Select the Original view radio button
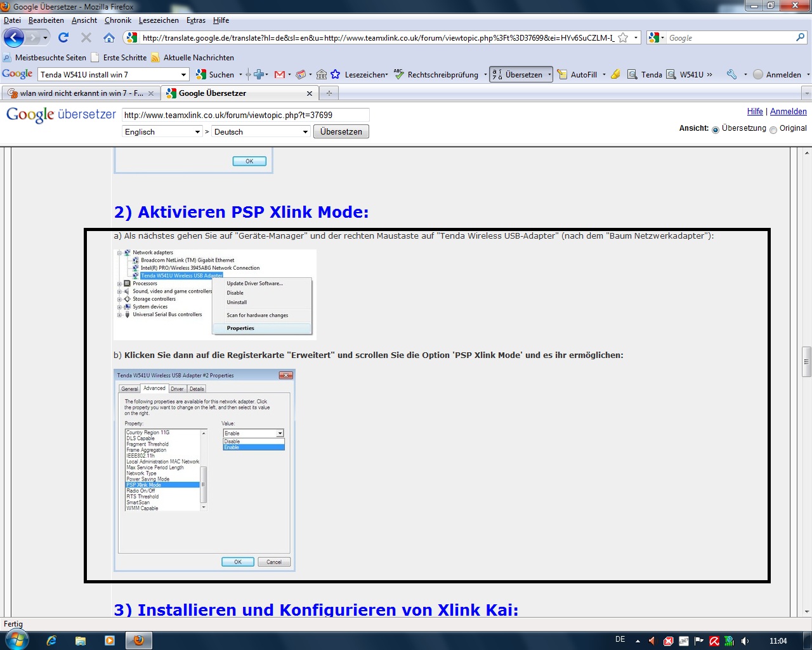This screenshot has width=812, height=650. pos(773,129)
